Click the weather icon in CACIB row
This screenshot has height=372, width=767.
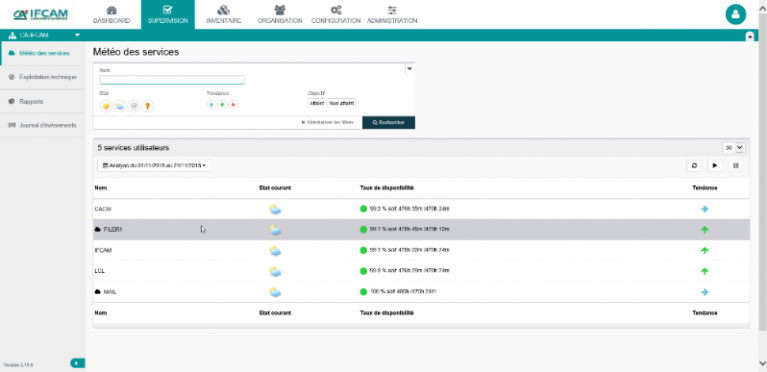click(275, 209)
